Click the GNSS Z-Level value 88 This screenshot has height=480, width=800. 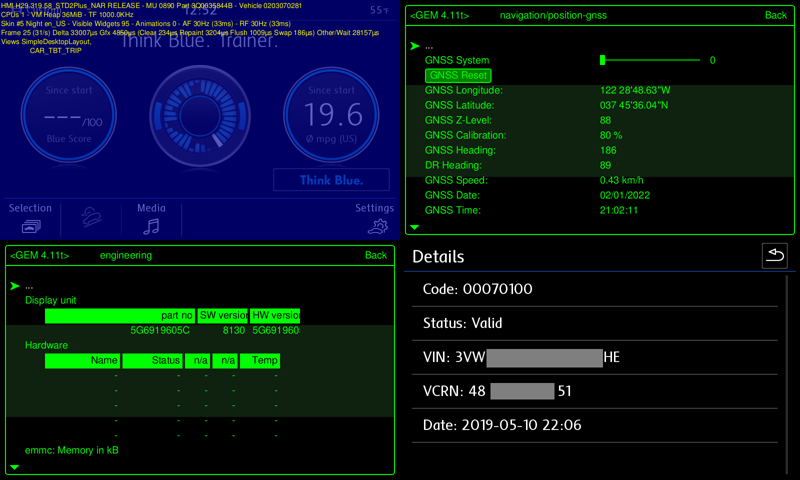click(x=605, y=120)
